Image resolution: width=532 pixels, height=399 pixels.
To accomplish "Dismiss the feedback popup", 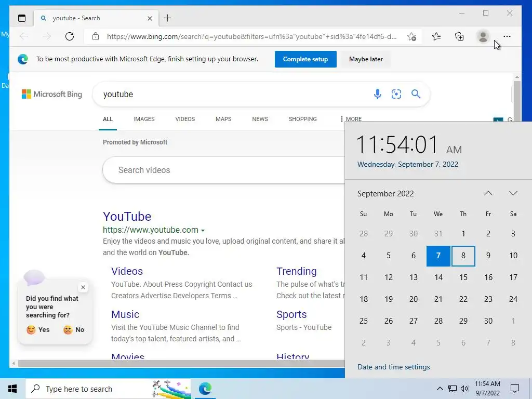I will (83, 287).
